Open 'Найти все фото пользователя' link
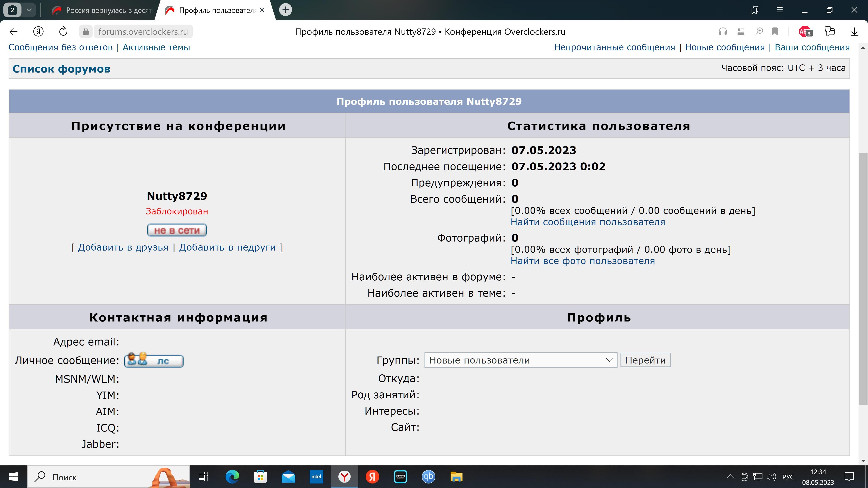 (583, 261)
